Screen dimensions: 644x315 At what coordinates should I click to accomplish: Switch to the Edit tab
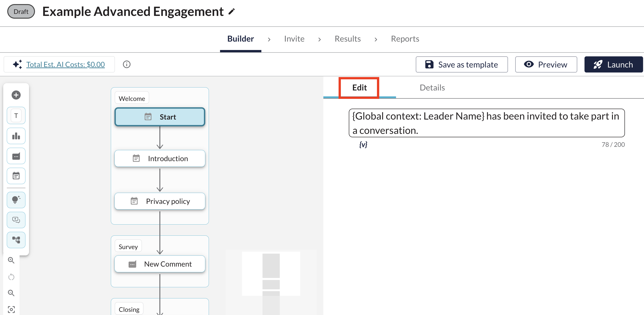tap(359, 88)
